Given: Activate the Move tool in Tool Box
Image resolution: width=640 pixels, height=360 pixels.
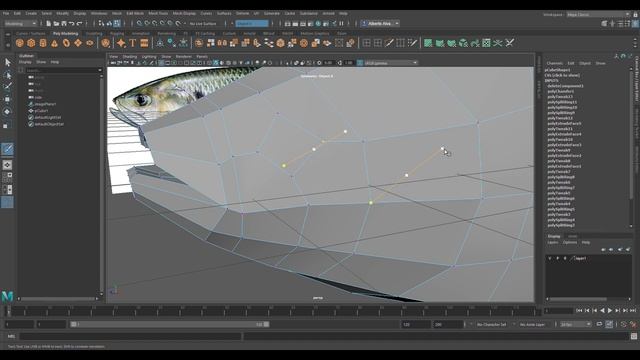Looking at the screenshot, I should click(7, 99).
